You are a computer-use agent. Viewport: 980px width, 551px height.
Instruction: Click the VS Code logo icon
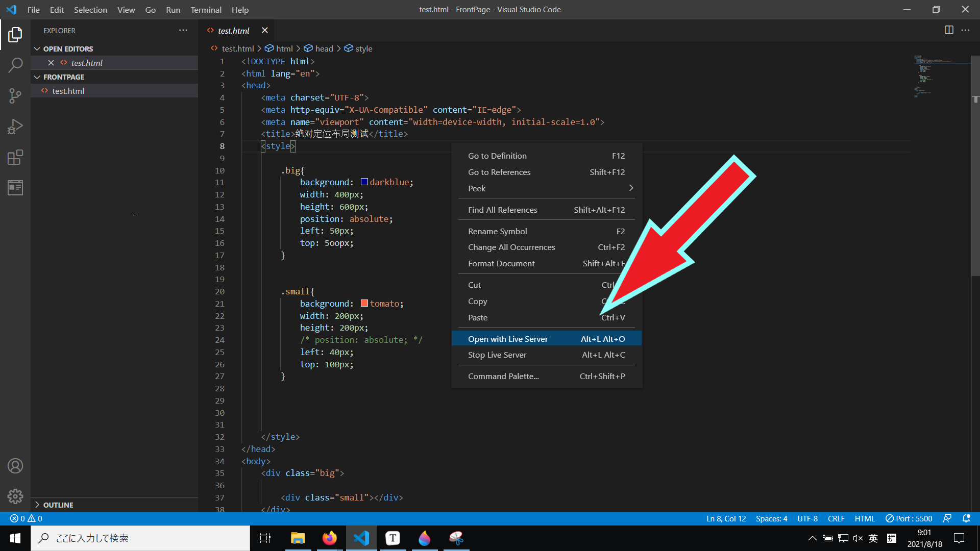(11, 10)
